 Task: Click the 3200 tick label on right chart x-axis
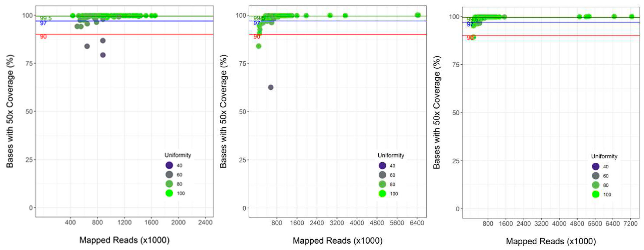click(x=541, y=224)
